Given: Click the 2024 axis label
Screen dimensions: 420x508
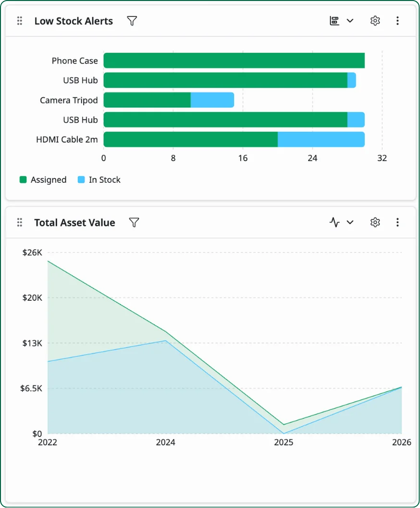Looking at the screenshot, I should [166, 442].
